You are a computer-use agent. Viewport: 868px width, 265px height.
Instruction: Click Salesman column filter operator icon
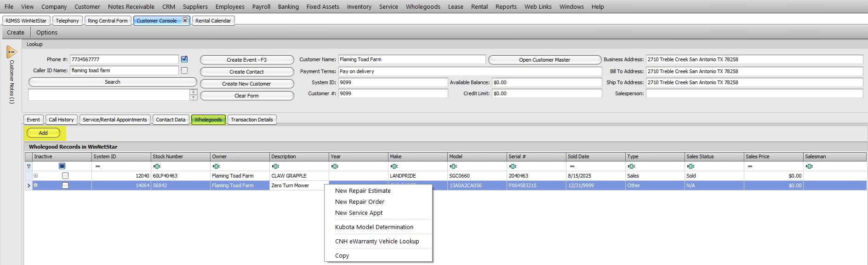pos(809,166)
